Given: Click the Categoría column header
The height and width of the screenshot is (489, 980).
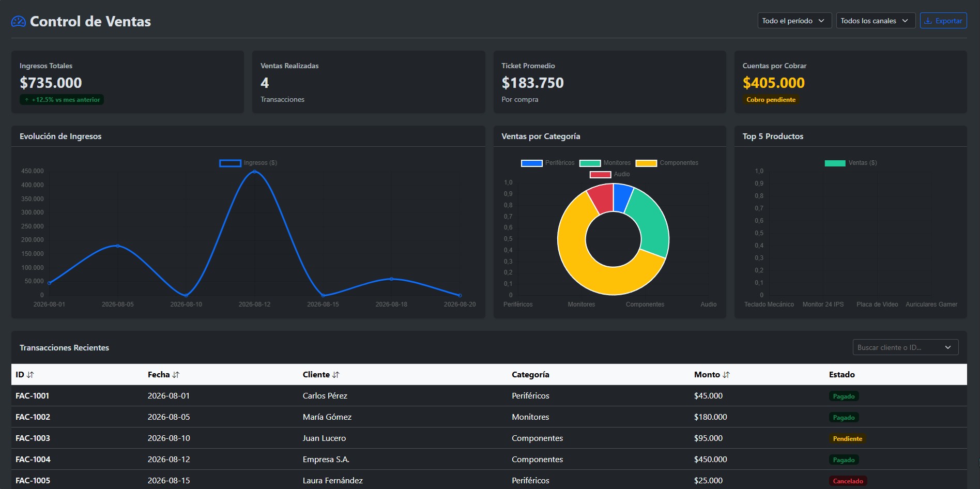Looking at the screenshot, I should coord(530,375).
